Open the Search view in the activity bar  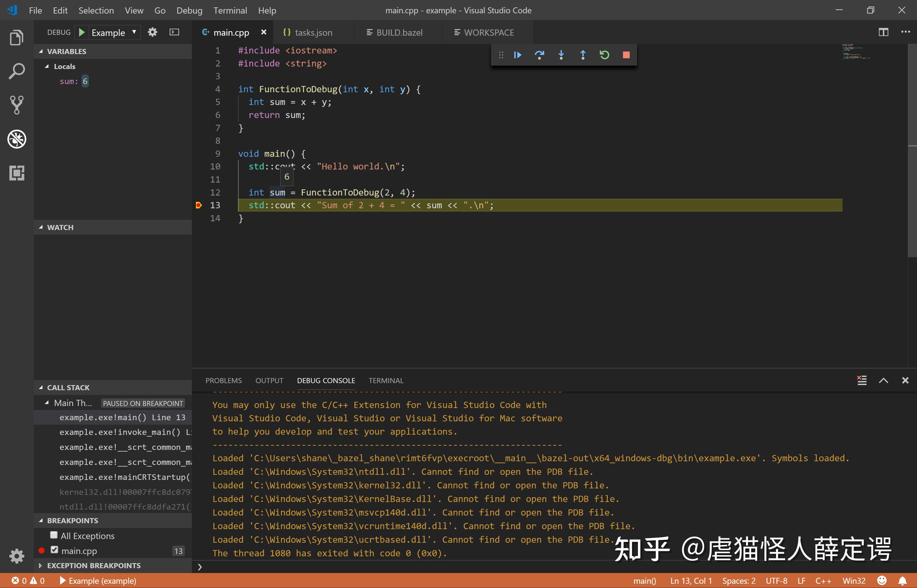click(16, 71)
